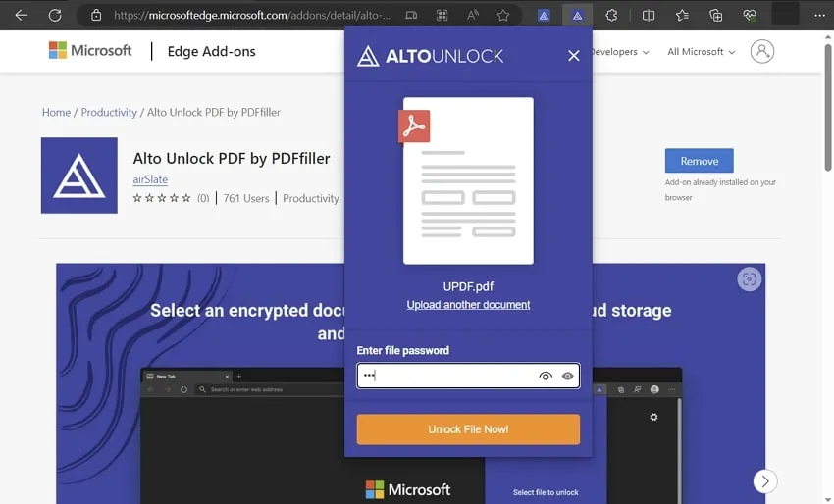
Task: Click the red PDF Acrobat badge icon
Action: click(414, 126)
